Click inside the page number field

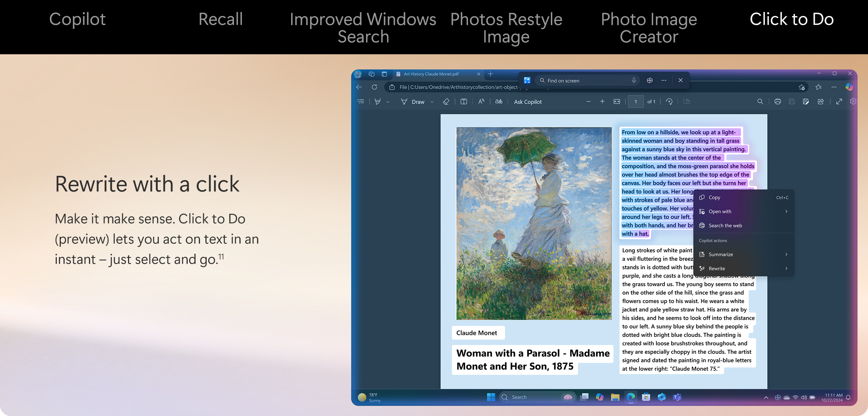[635, 102]
